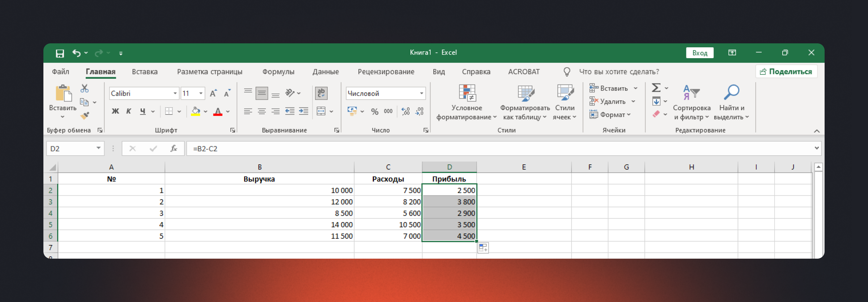Click the Cut scissors icon

[x=85, y=89]
